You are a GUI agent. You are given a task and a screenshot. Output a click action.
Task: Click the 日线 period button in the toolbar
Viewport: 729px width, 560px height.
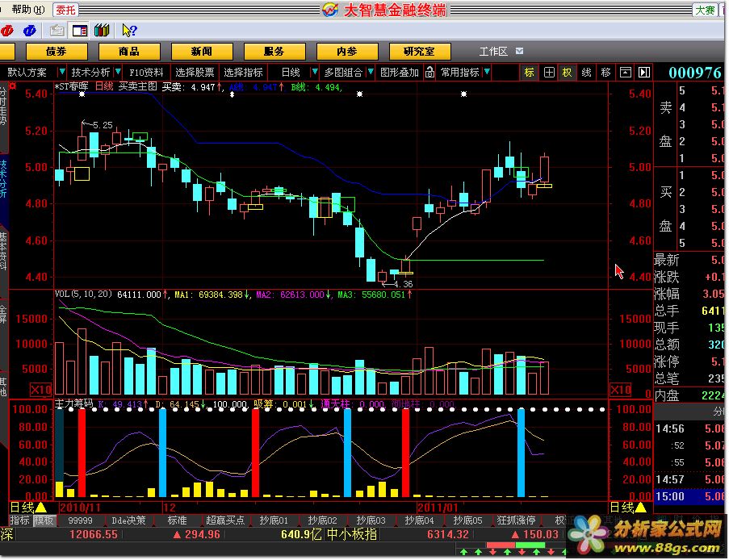click(x=291, y=73)
